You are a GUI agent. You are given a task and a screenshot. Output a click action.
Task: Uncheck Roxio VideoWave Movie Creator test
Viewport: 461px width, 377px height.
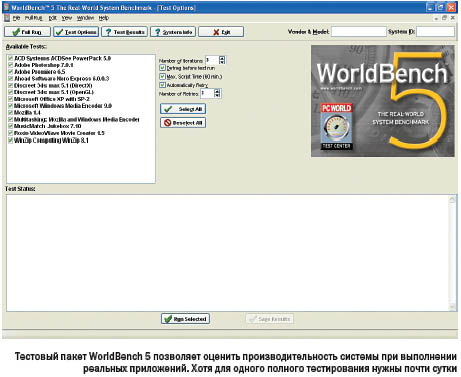pos(11,133)
